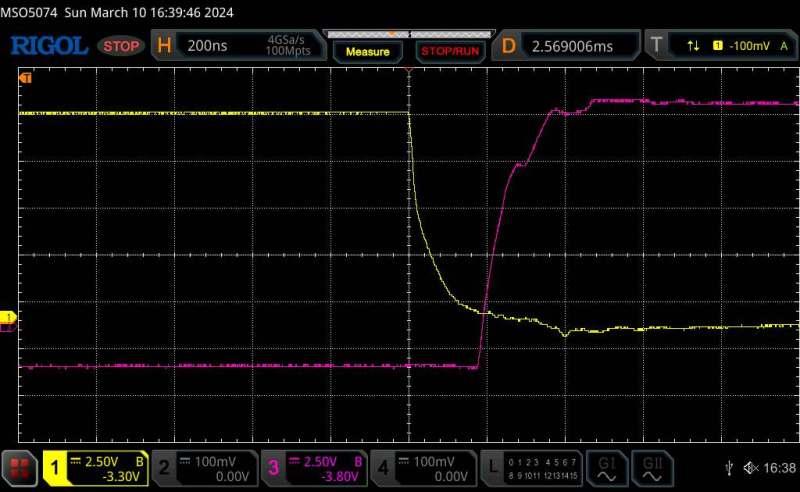Click the orange trigger position T marker
The height and width of the screenshot is (492, 800).
click(x=25, y=78)
